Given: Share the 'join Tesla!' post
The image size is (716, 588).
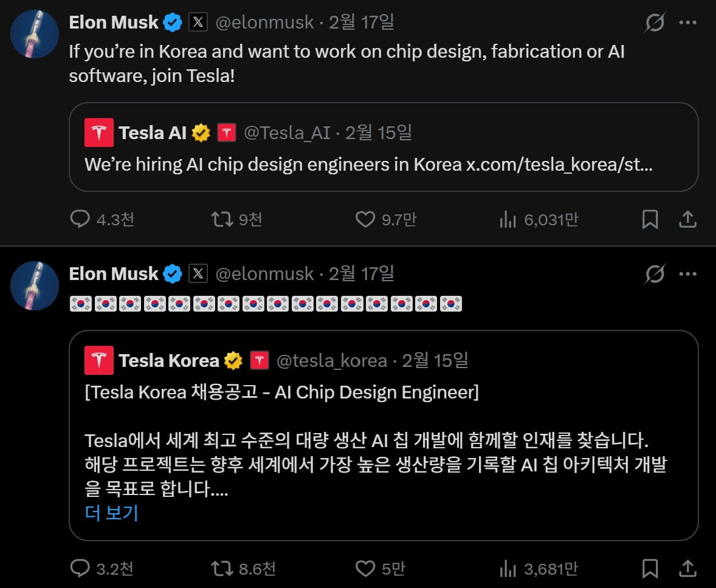Looking at the screenshot, I should coord(687,219).
